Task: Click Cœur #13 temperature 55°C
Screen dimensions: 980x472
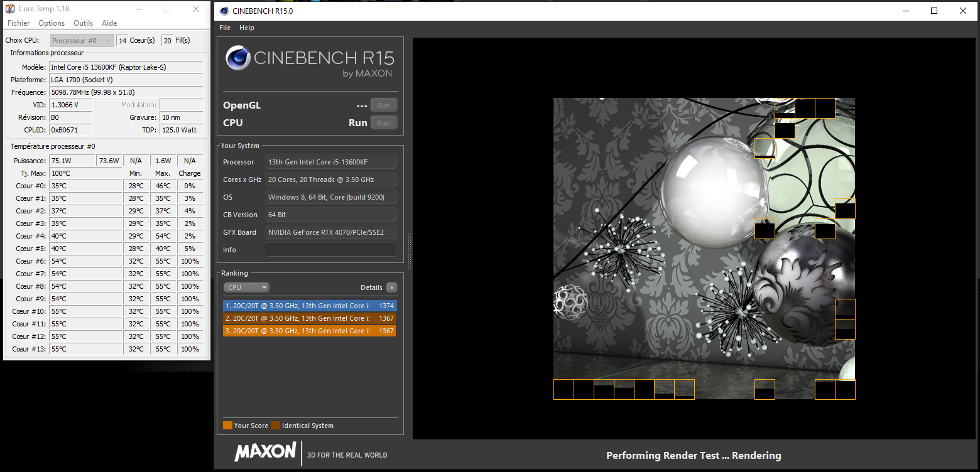Action: (x=85, y=349)
